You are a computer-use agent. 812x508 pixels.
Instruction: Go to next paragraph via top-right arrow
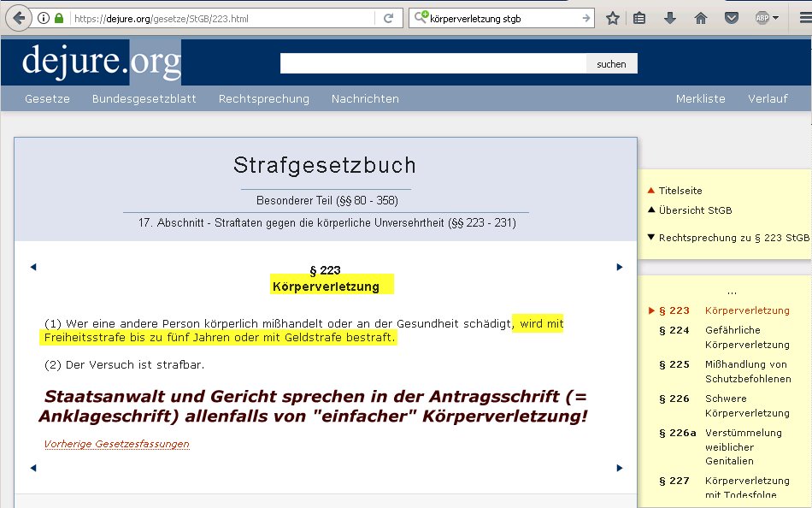[x=620, y=267]
